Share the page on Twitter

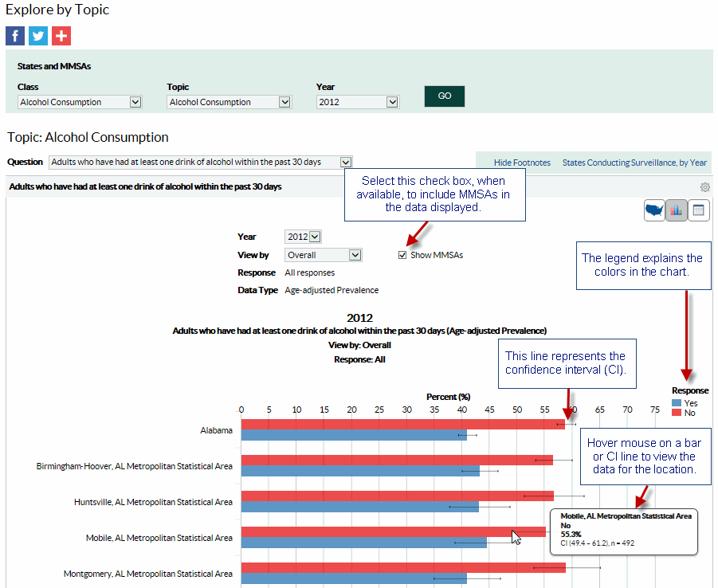[37, 35]
